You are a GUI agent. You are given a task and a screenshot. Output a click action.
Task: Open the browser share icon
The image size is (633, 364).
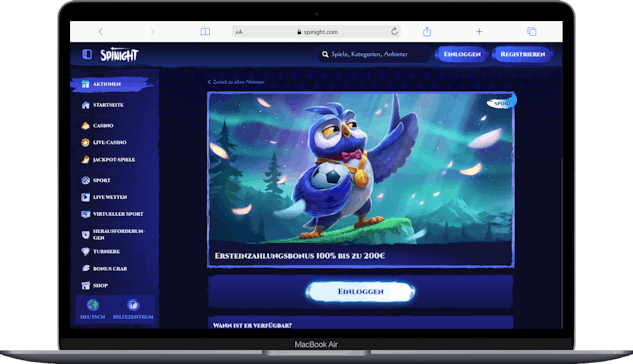[427, 31]
